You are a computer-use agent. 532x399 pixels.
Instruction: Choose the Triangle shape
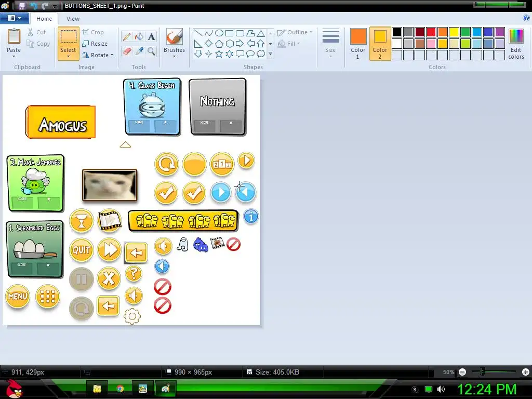261,33
